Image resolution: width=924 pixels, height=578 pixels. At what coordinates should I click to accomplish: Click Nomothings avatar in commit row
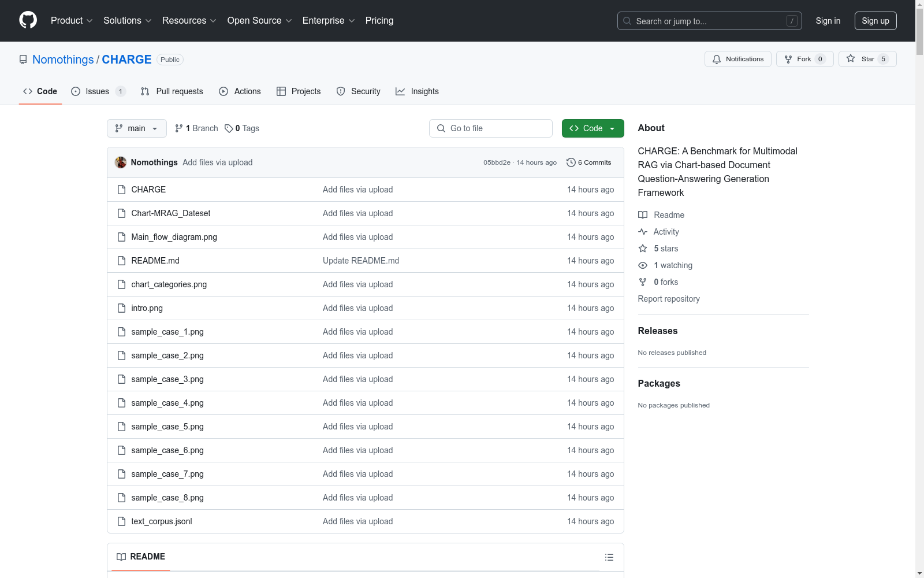point(121,162)
